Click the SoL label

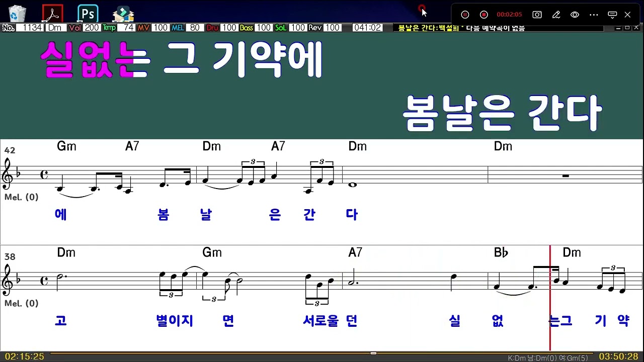(x=281, y=28)
